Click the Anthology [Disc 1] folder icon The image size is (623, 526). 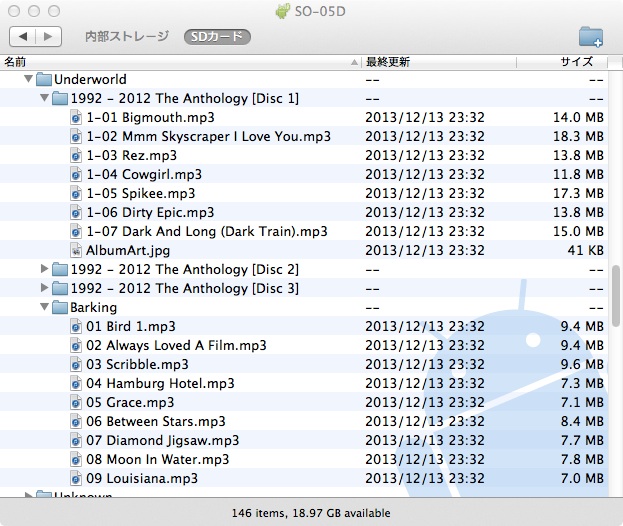pyautogui.click(x=60, y=98)
